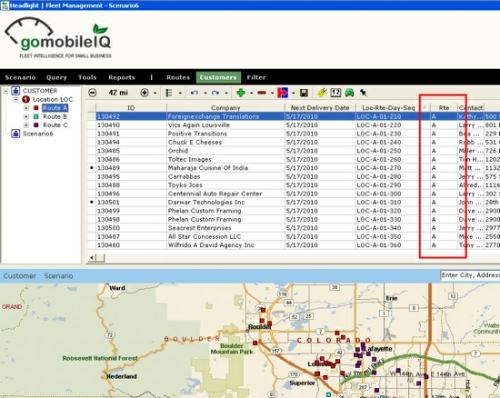Undo the last action via the undo arrow
This screenshot has width=500, height=398.
click(x=194, y=93)
